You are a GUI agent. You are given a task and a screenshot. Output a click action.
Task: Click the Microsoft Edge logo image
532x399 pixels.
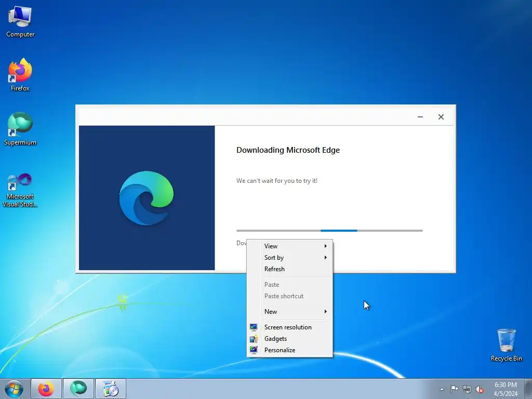click(x=147, y=198)
